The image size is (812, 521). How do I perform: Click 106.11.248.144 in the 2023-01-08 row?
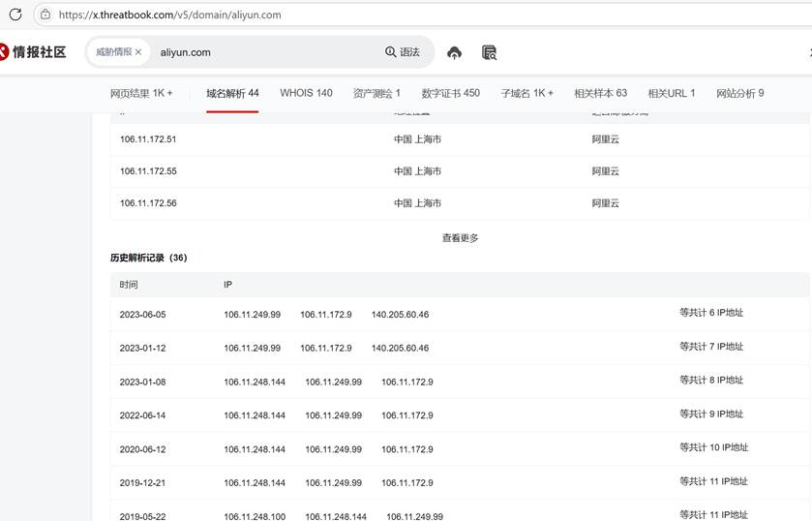(255, 383)
